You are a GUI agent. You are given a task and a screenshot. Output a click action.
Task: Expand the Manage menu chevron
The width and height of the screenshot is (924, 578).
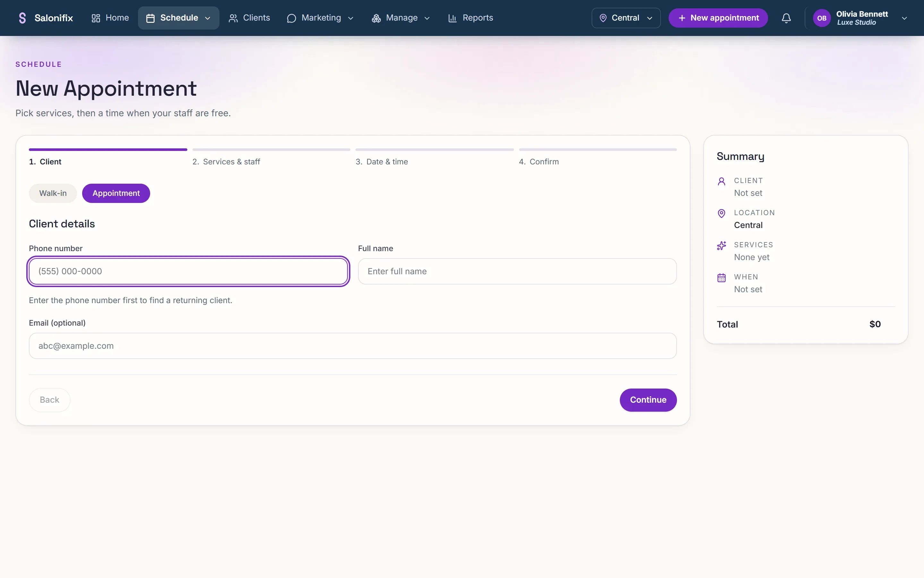tap(427, 18)
